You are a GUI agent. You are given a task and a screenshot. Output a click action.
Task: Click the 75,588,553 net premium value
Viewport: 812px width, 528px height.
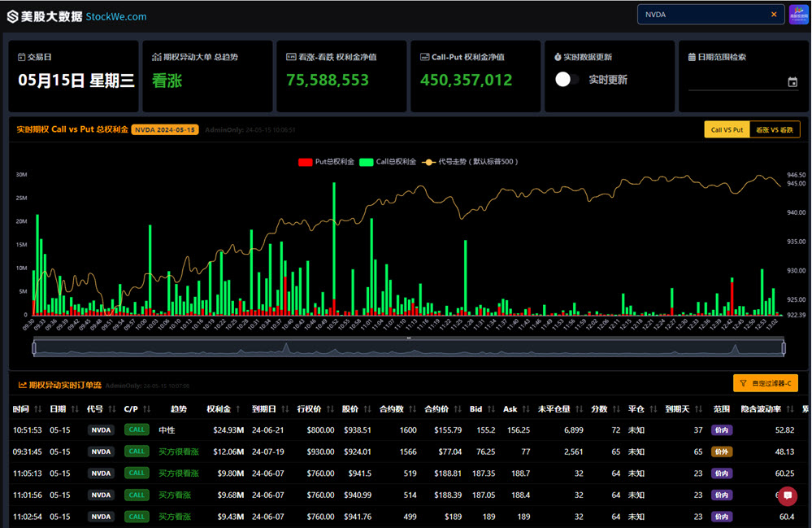point(328,81)
